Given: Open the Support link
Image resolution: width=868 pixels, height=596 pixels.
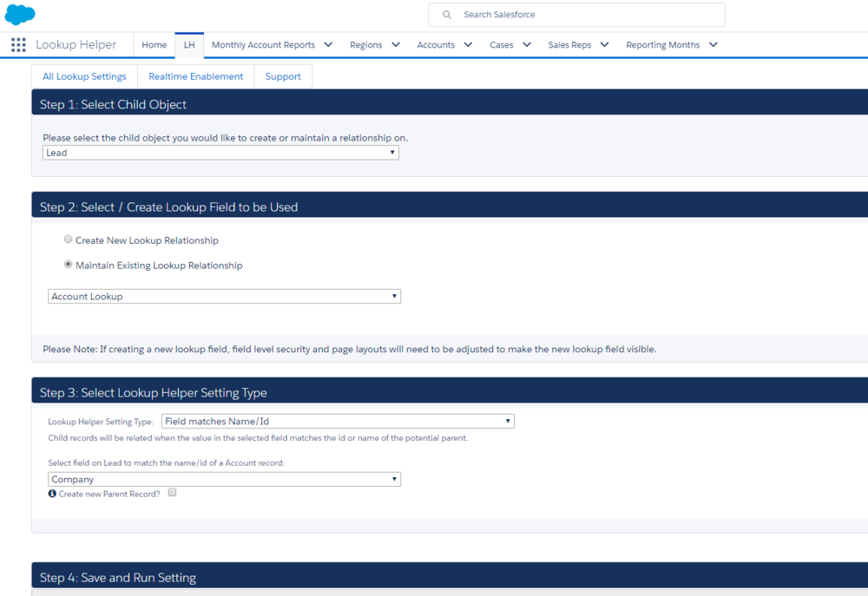Looking at the screenshot, I should [x=283, y=76].
